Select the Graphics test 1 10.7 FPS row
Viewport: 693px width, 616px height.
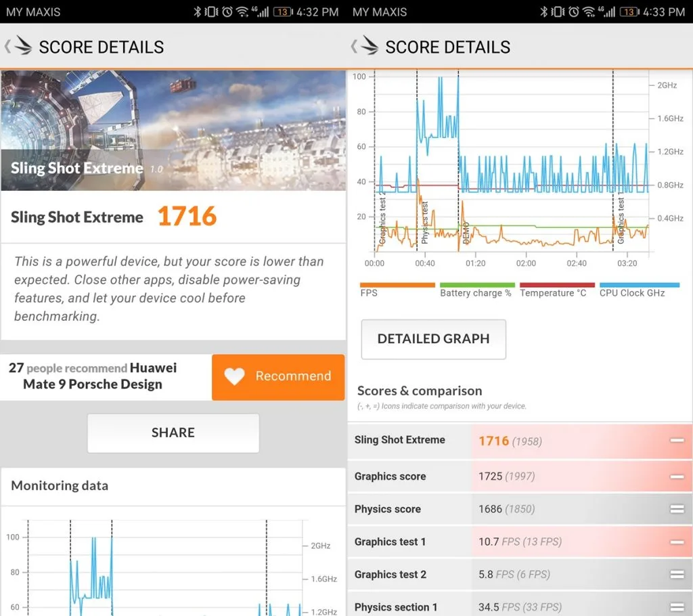click(520, 542)
